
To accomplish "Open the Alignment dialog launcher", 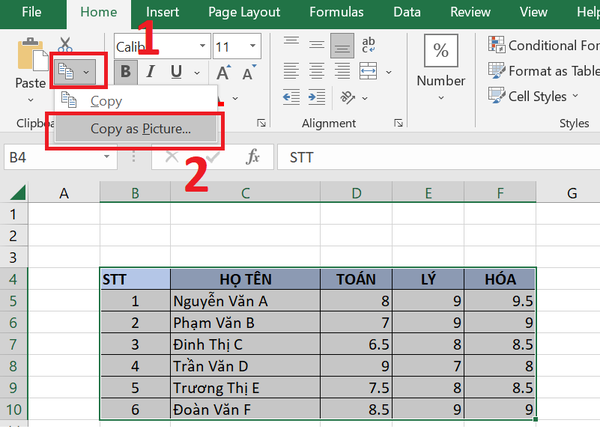I will [398, 123].
